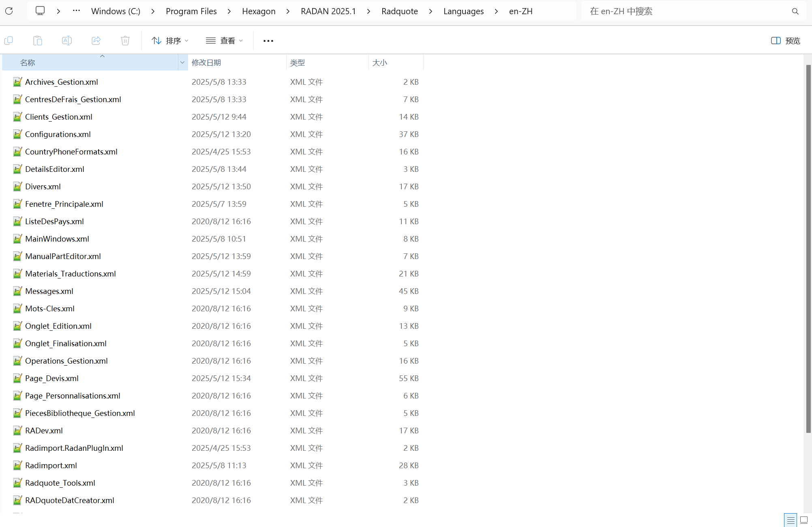Click the refresh icon in address bar
This screenshot has height=527, width=812.
coord(9,11)
